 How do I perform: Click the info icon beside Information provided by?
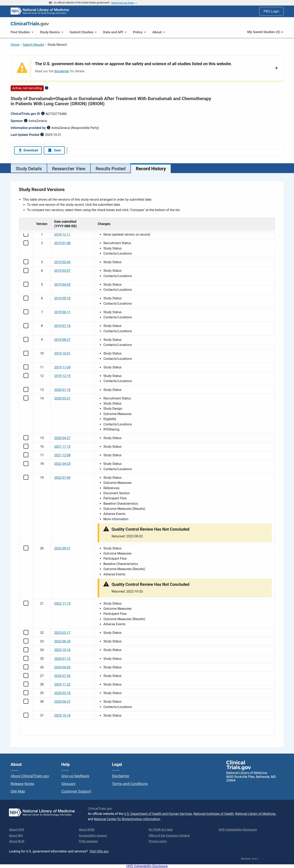pos(49,128)
